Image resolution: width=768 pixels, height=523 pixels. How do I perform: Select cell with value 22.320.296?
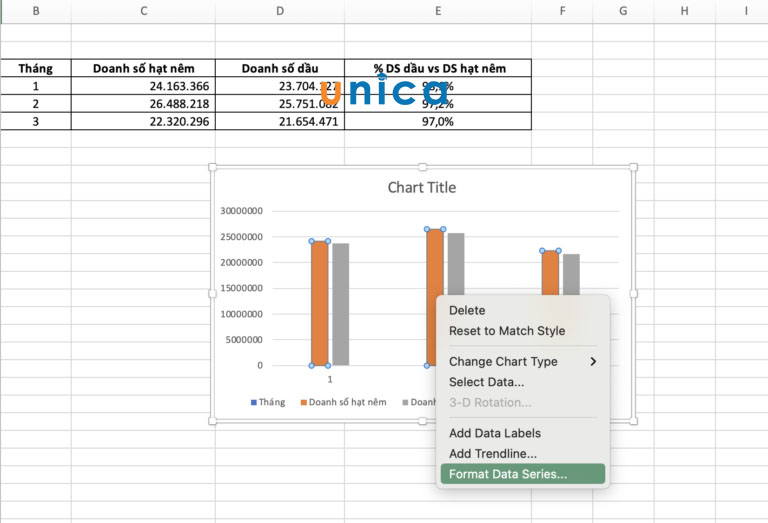pyautogui.click(x=144, y=121)
